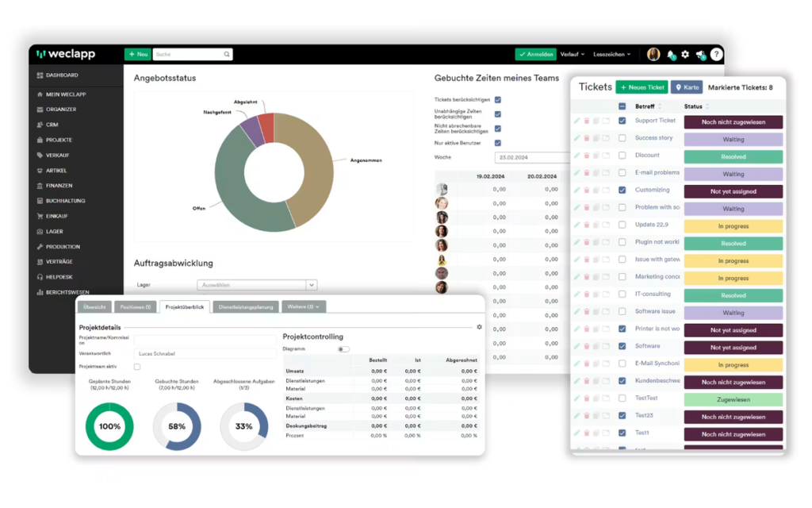Click the Angenommen segment of donut chart

310,166
